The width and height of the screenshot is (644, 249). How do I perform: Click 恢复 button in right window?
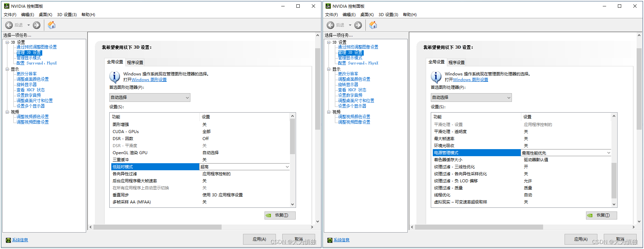pyautogui.click(x=601, y=215)
